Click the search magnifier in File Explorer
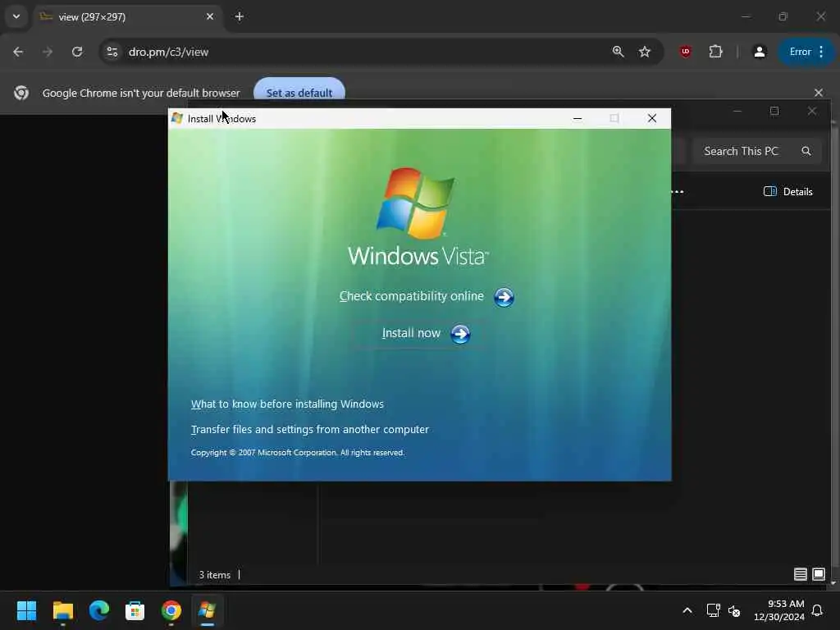 tap(806, 151)
